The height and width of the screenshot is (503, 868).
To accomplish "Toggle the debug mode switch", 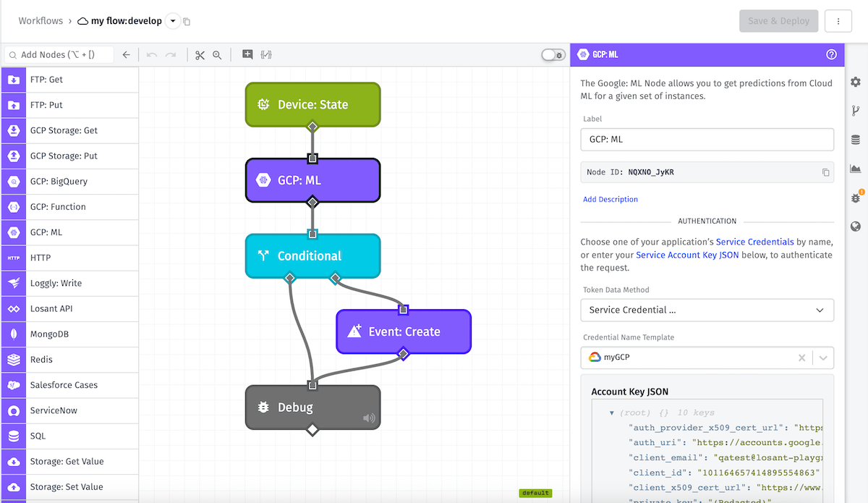I will pyautogui.click(x=553, y=55).
